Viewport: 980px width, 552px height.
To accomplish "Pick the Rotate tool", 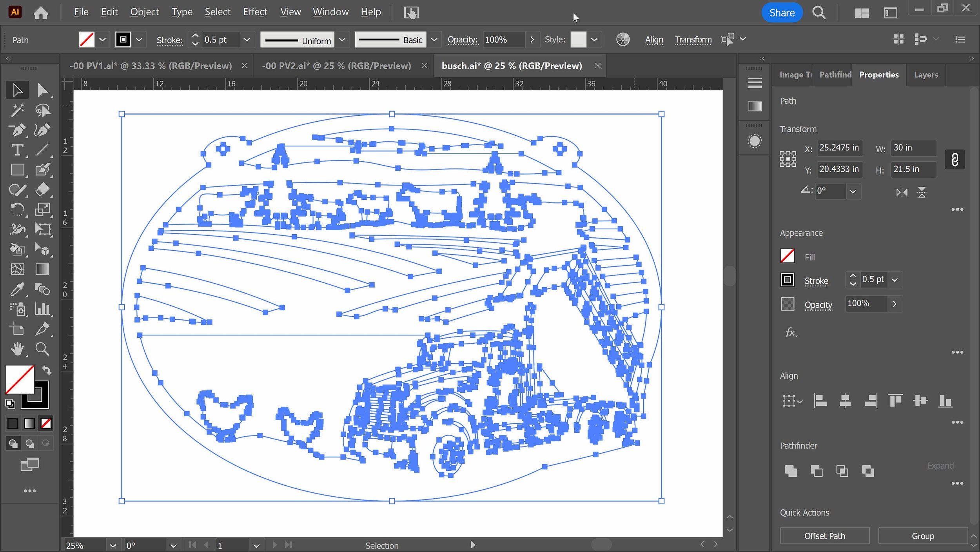I will (17, 210).
